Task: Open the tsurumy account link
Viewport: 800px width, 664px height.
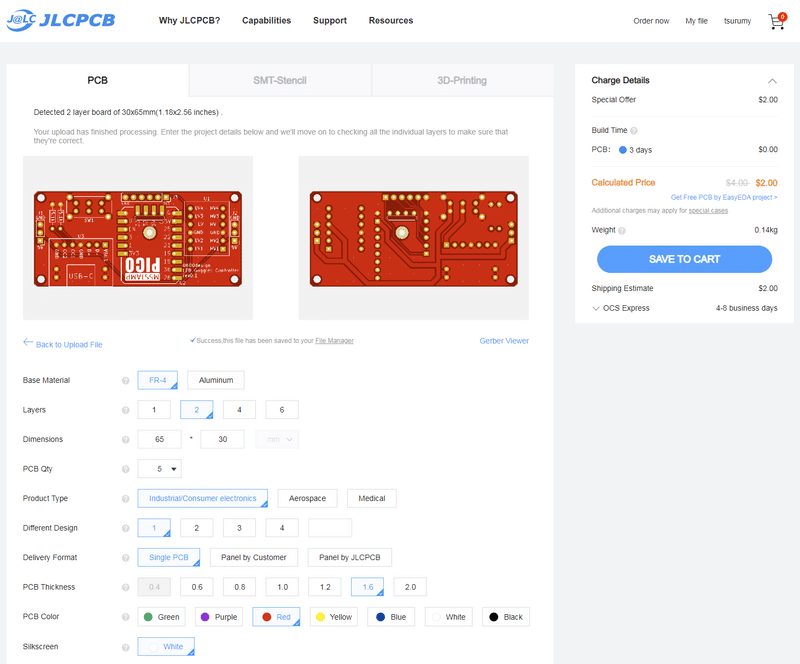Action: [737, 21]
